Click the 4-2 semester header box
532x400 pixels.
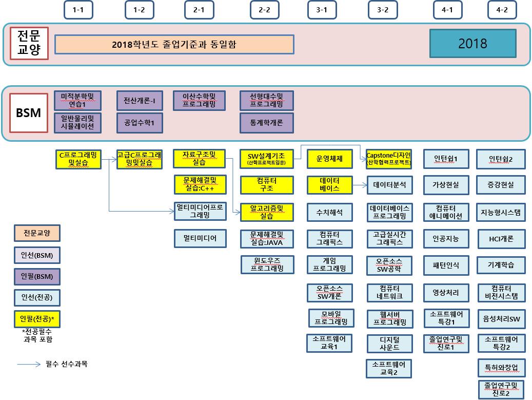click(502, 10)
